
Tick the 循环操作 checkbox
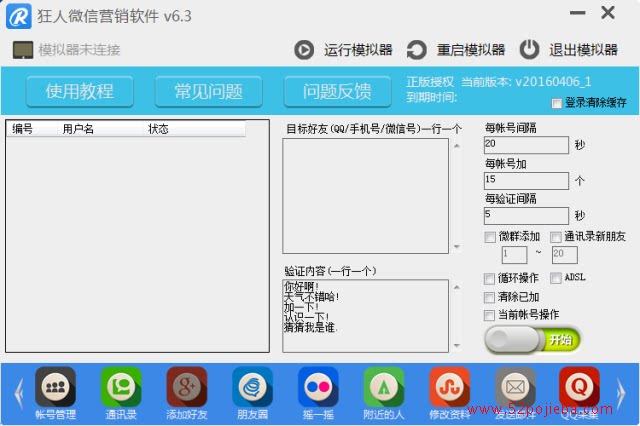[x=489, y=279]
